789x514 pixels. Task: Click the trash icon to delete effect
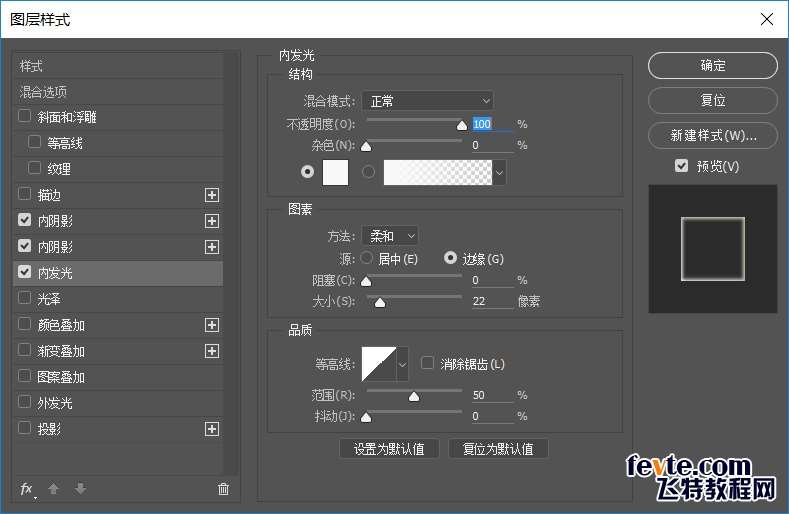(223, 489)
